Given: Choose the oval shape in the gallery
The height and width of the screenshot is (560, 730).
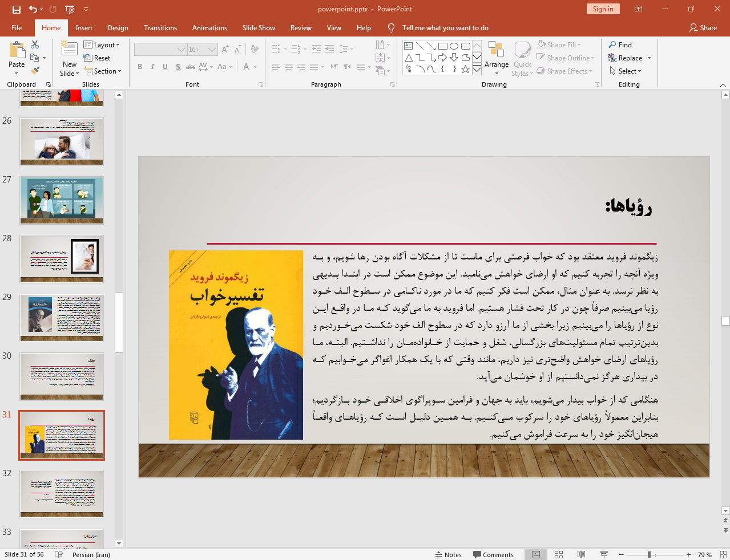Looking at the screenshot, I should click(454, 46).
